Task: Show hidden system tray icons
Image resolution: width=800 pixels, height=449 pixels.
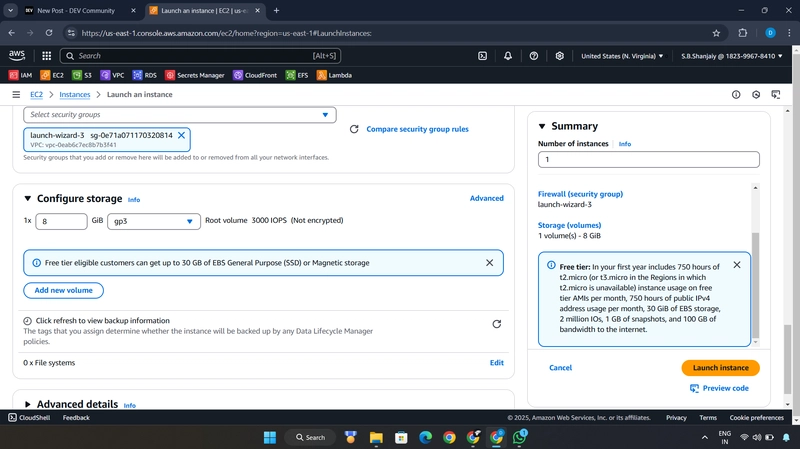Action: point(705,437)
